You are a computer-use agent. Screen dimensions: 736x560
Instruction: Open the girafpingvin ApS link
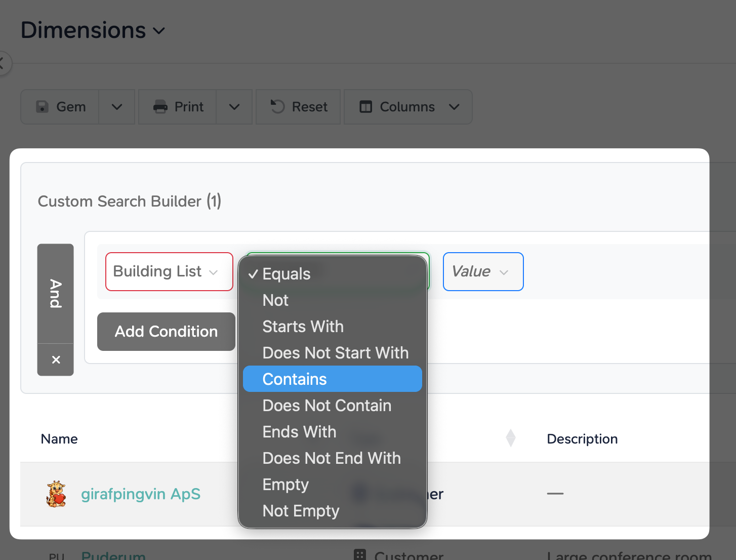pos(141,494)
